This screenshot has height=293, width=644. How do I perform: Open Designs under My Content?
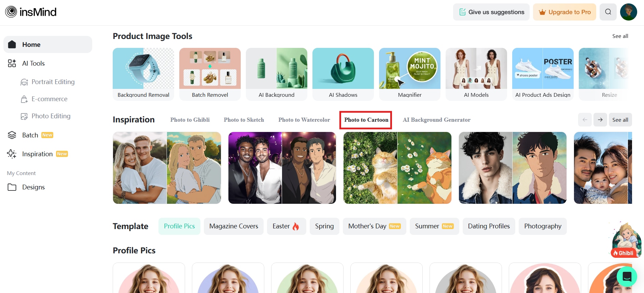(48, 187)
